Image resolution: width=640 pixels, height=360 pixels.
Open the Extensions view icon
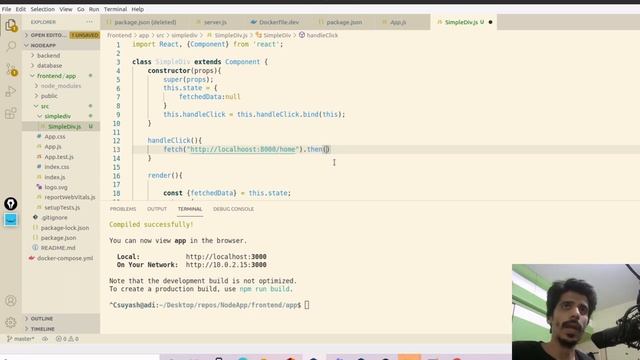11,113
